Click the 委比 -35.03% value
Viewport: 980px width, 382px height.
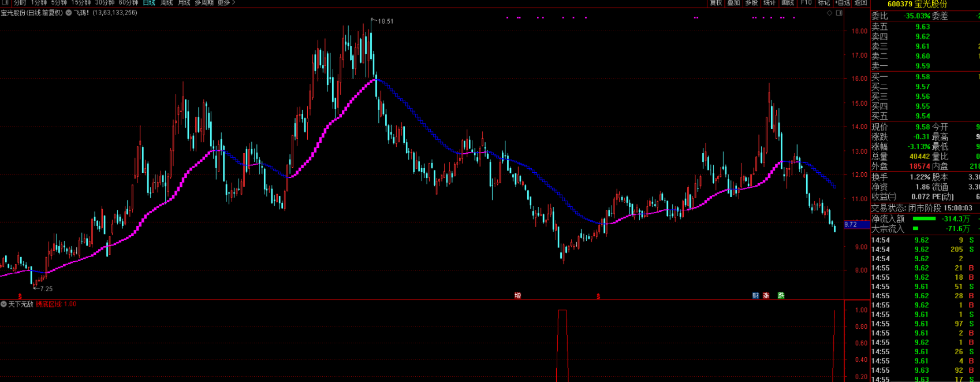pyautogui.click(x=917, y=16)
